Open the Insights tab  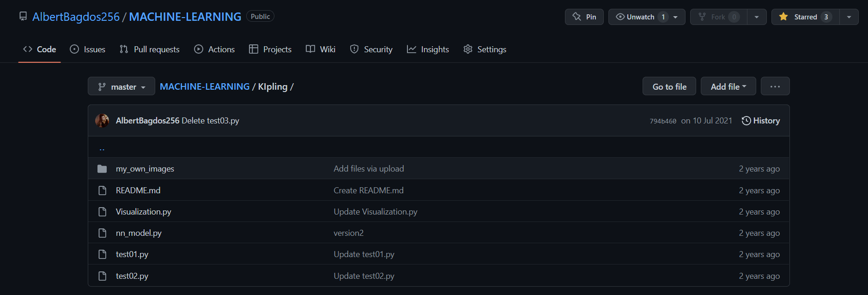(428, 49)
